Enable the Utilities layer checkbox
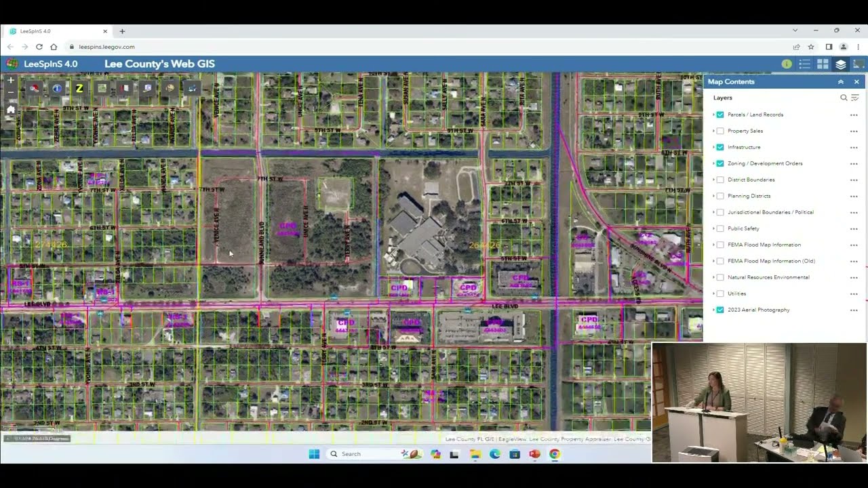Viewport: 868px width, 488px height. click(720, 293)
